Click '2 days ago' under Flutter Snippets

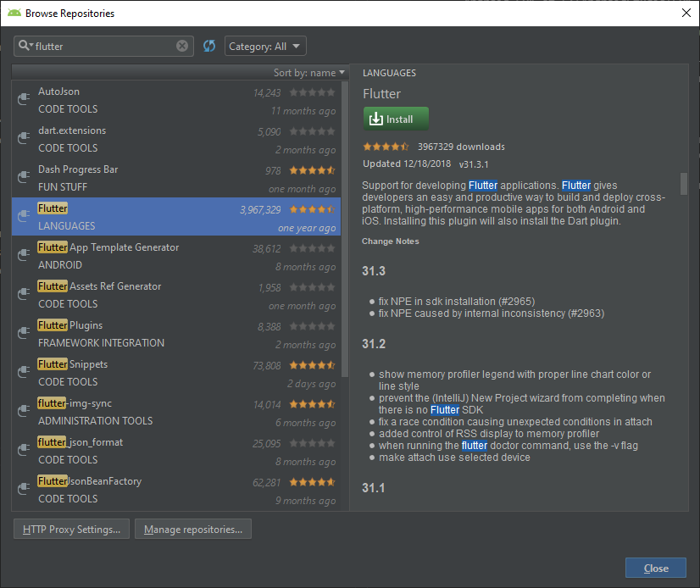point(311,384)
